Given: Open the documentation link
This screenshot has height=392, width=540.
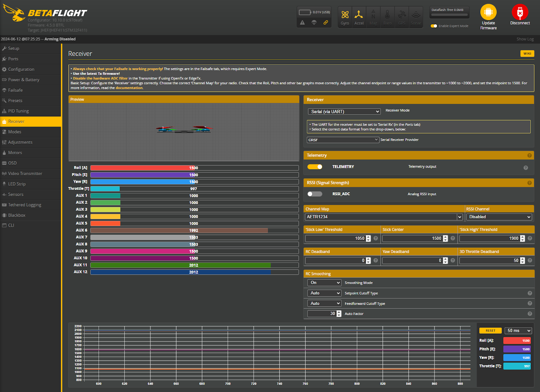Looking at the screenshot, I should coord(129,88).
